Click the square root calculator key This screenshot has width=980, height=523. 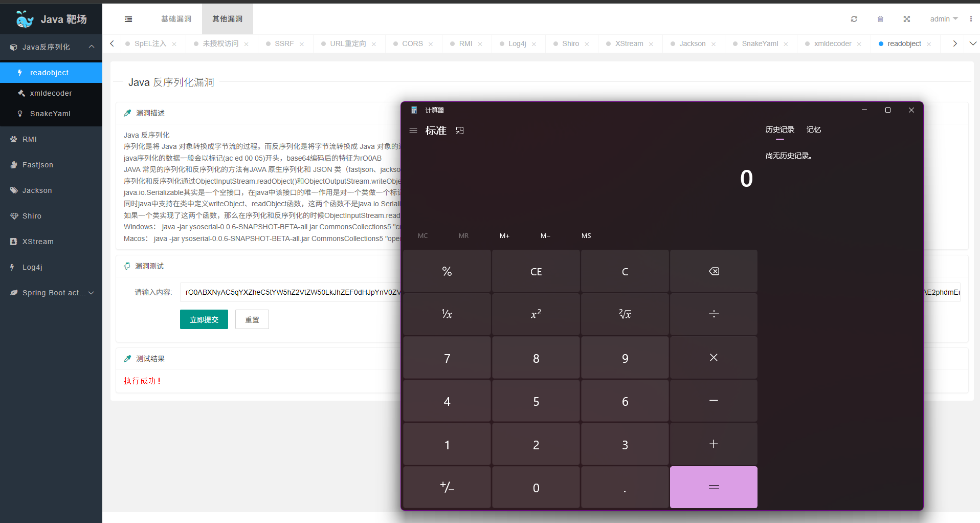pyautogui.click(x=625, y=314)
